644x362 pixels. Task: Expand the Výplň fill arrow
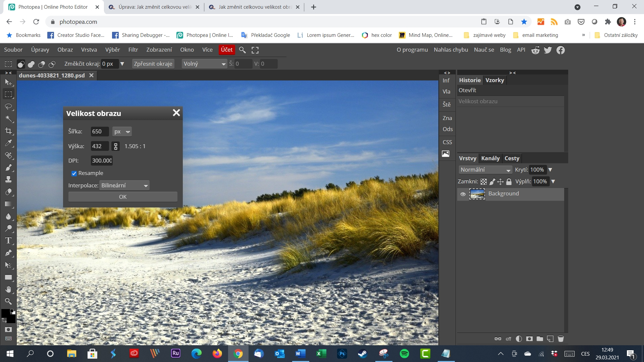click(x=553, y=182)
